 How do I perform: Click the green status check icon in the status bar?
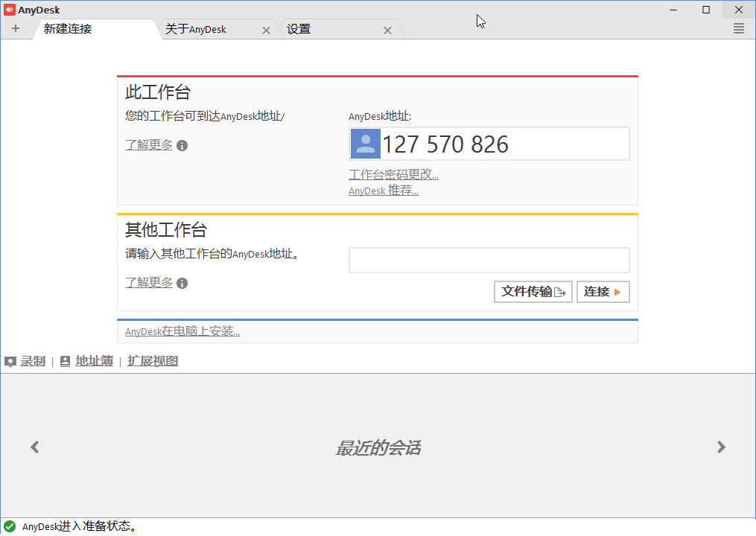point(9,525)
